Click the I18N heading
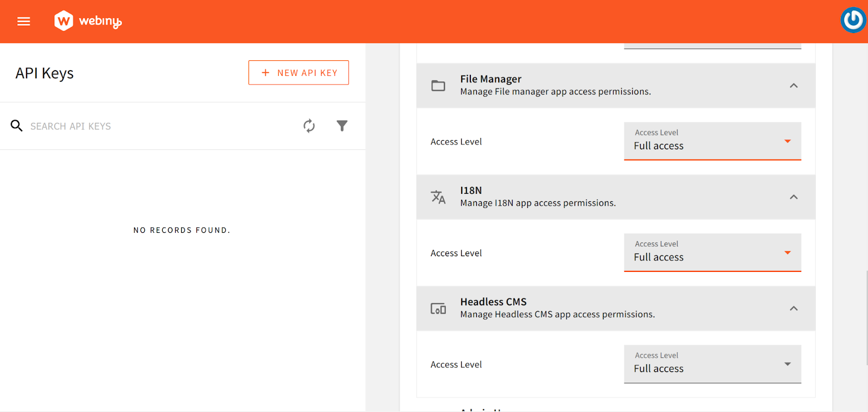Screen dimensions: 868x412 pos(471,191)
